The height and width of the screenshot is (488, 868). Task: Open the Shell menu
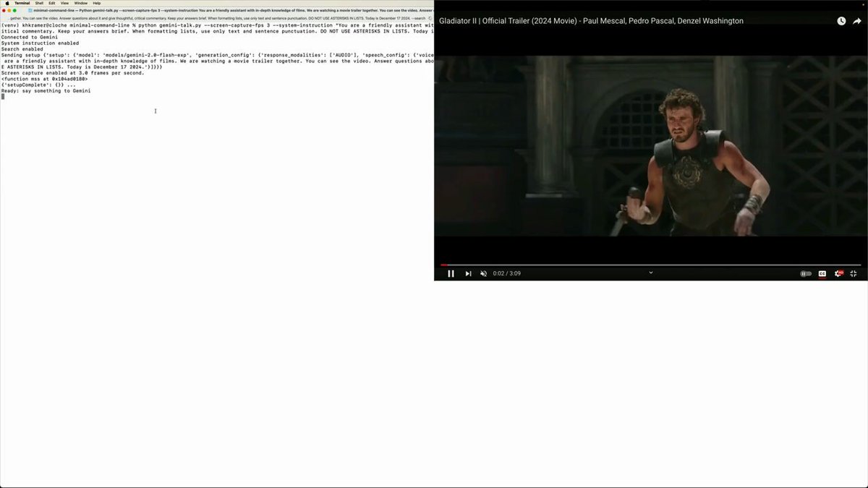point(39,3)
